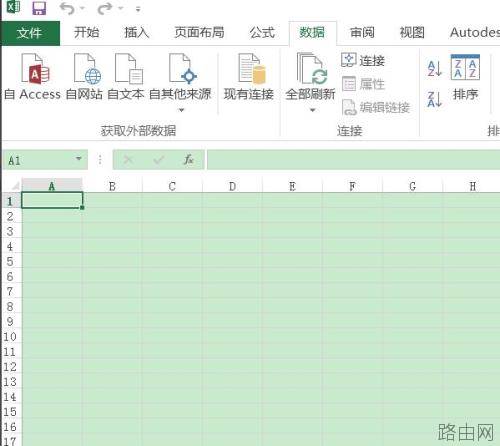Switch to the 开始 tab
The height and width of the screenshot is (446, 500).
point(86,33)
